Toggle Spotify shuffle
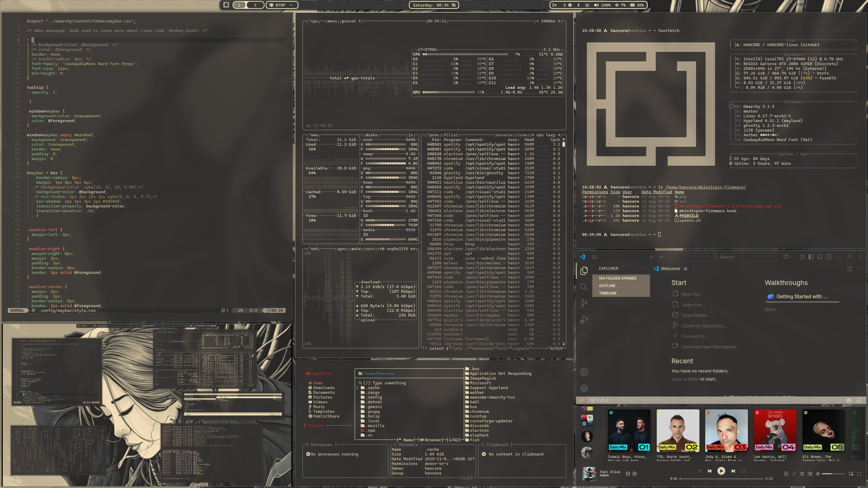 [699, 471]
